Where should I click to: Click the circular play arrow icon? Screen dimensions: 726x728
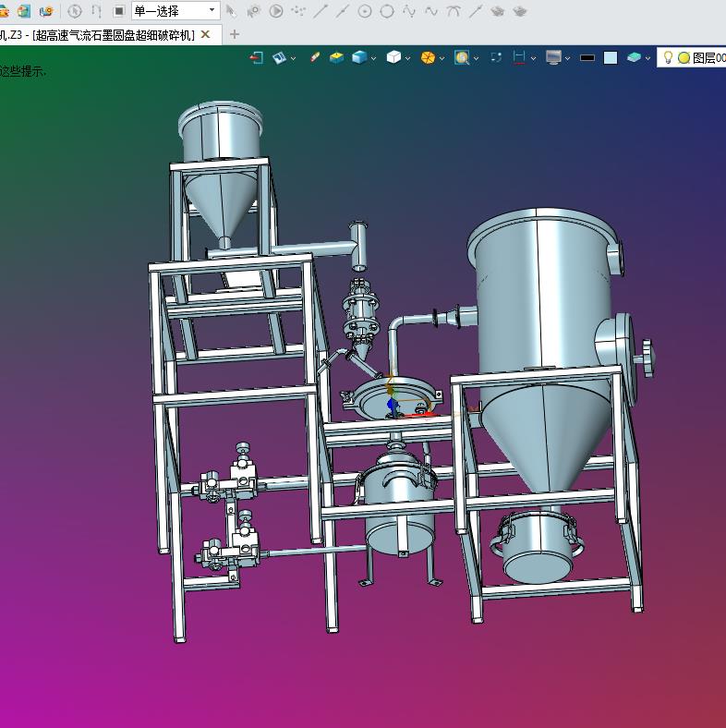276,11
